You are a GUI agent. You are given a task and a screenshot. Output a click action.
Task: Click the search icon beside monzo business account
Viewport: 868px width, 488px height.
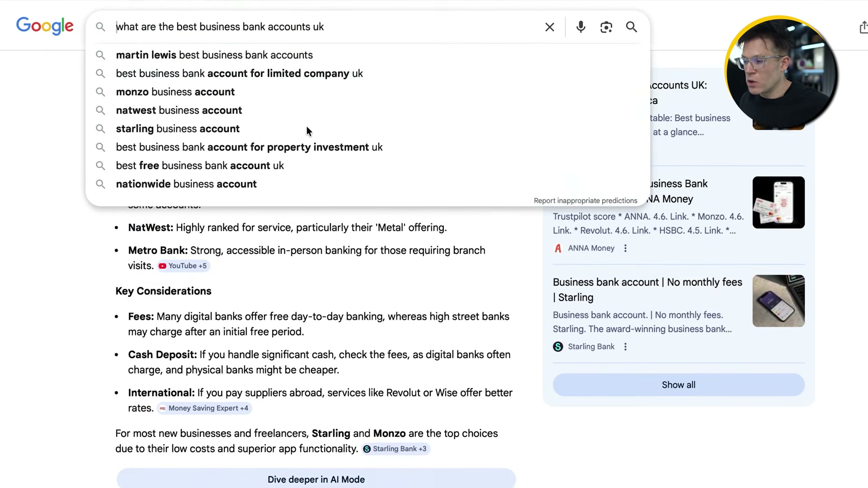pos(100,92)
